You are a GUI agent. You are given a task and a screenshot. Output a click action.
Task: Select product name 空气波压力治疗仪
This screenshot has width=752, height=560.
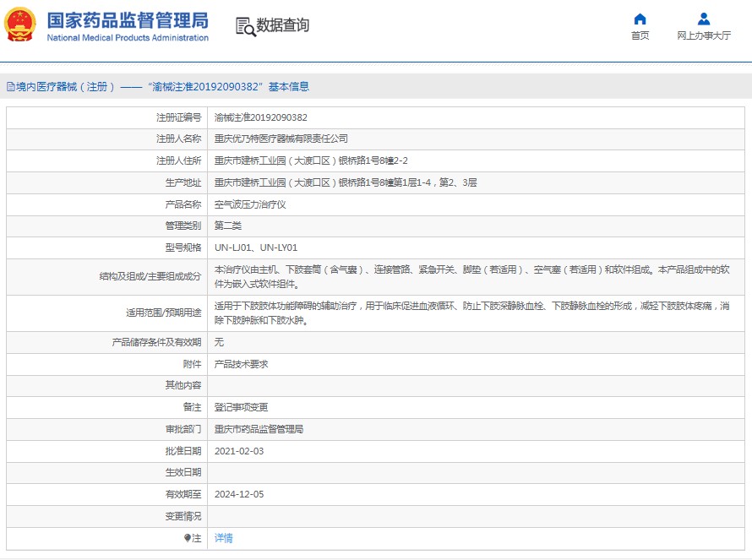tap(250, 204)
